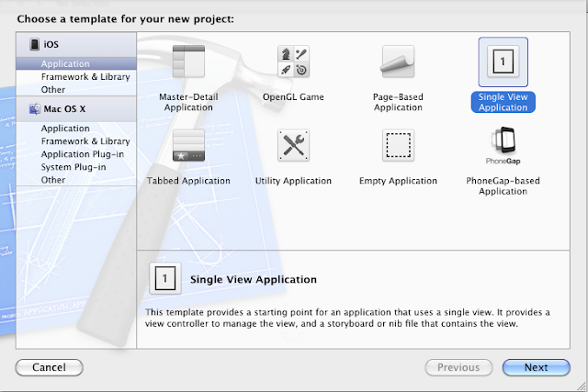588x392 pixels.
Task: Select Application under iOS section
Action: (x=65, y=64)
